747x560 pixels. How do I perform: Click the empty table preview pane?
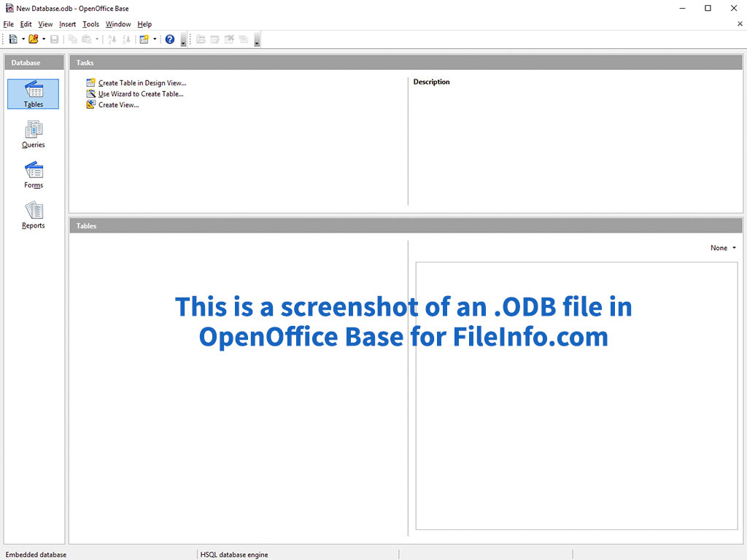(x=576, y=395)
